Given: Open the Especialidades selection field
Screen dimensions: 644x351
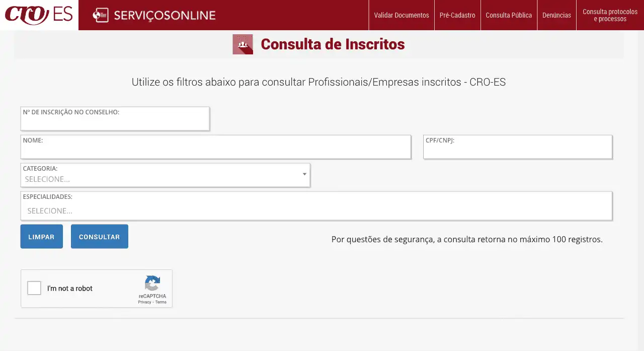Looking at the screenshot, I should pyautogui.click(x=316, y=210).
